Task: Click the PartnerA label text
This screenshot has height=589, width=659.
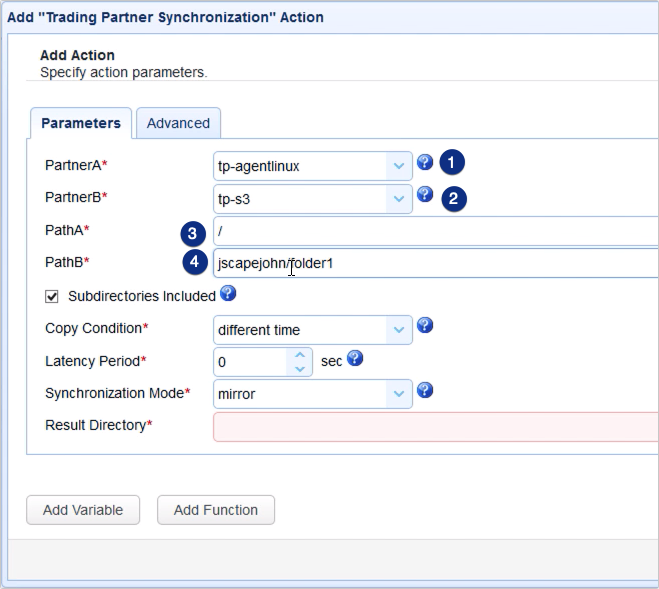Action: pos(76,165)
